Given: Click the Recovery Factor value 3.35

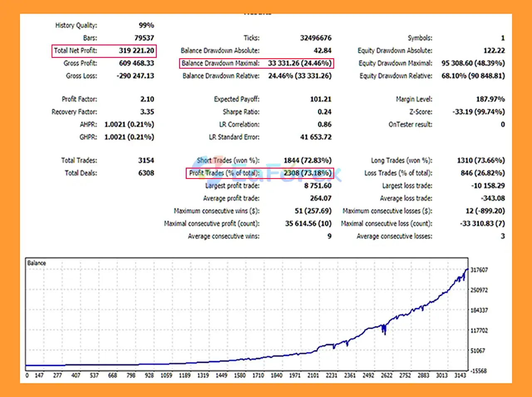Looking at the screenshot, I should [147, 112].
